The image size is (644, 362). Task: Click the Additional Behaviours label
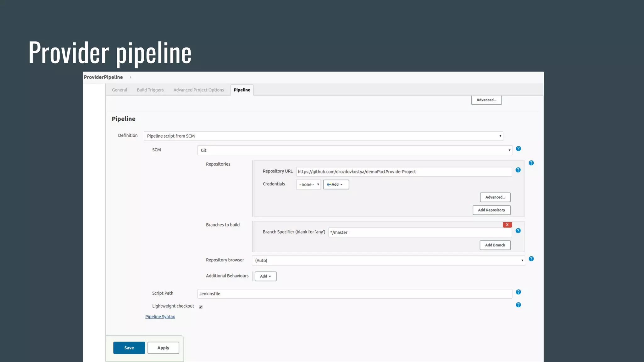pyautogui.click(x=227, y=276)
